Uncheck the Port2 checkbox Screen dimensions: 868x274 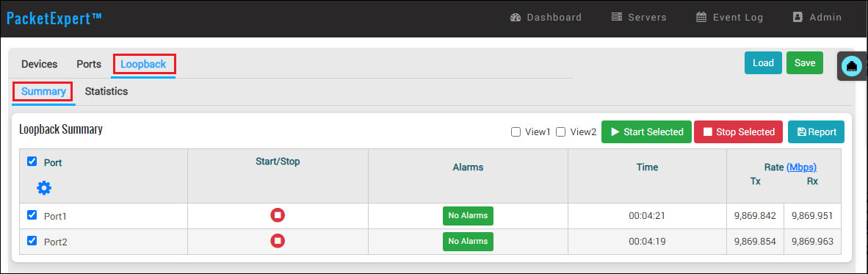point(32,240)
